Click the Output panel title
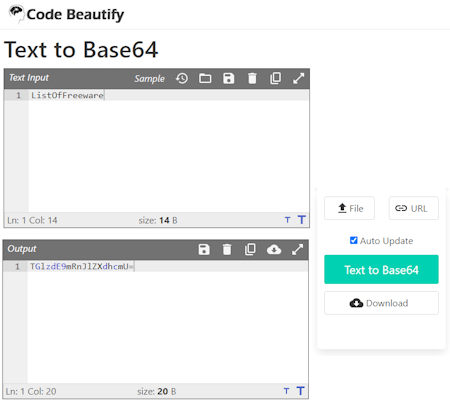The height and width of the screenshot is (414, 450). [x=22, y=249]
